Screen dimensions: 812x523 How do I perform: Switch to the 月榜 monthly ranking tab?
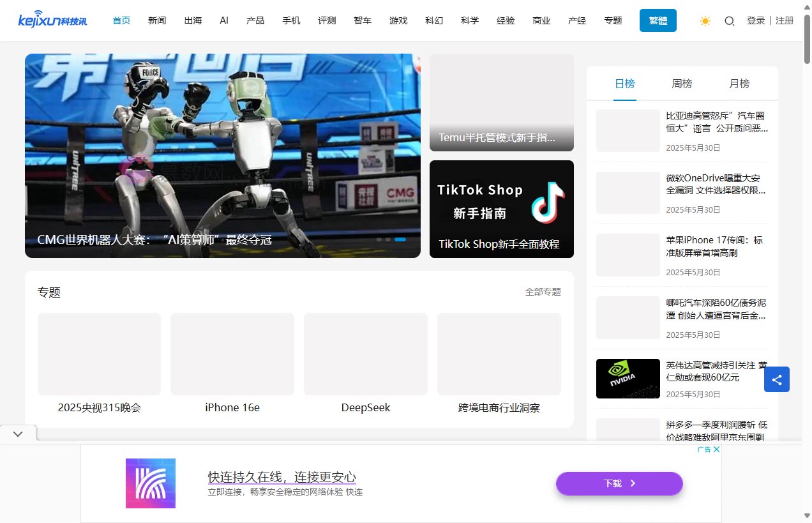pyautogui.click(x=739, y=84)
